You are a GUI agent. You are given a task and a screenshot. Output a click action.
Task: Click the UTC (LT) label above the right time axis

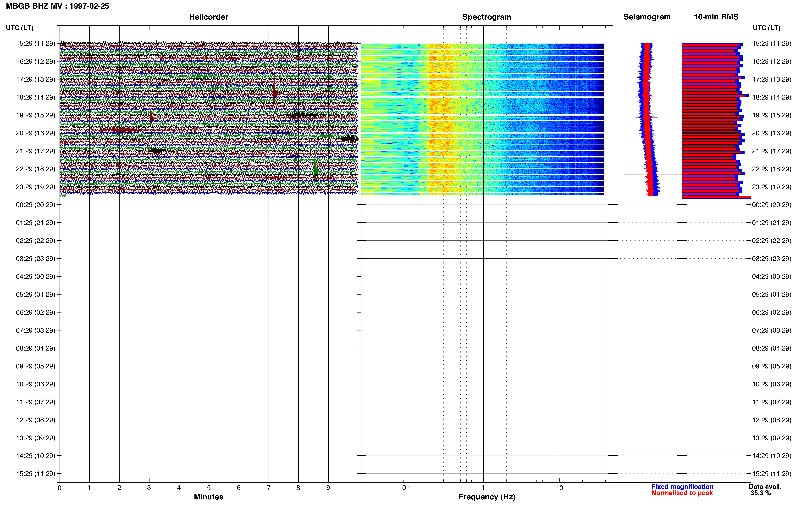[x=766, y=28]
